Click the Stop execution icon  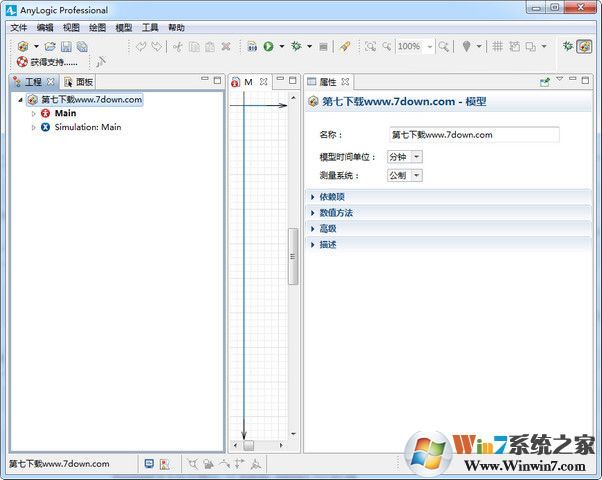point(324,47)
